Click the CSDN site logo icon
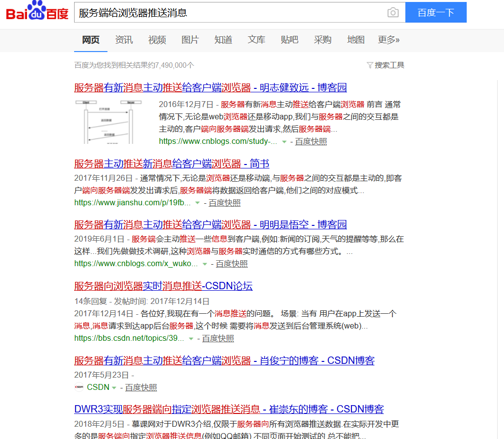504x439 pixels. [x=79, y=387]
